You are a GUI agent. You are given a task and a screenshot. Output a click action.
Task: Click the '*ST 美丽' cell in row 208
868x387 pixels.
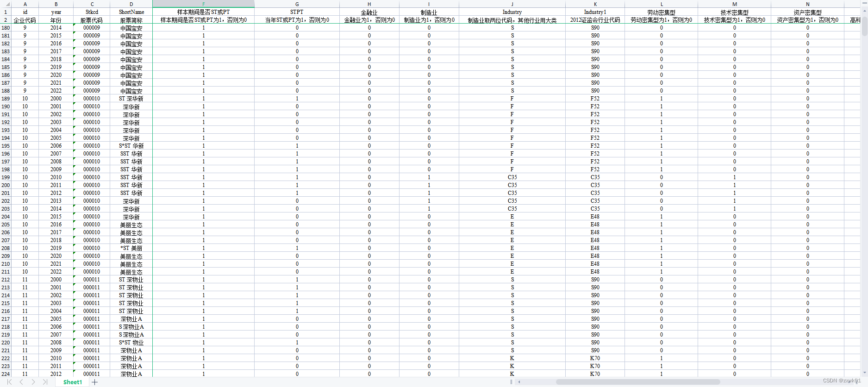tap(131, 248)
